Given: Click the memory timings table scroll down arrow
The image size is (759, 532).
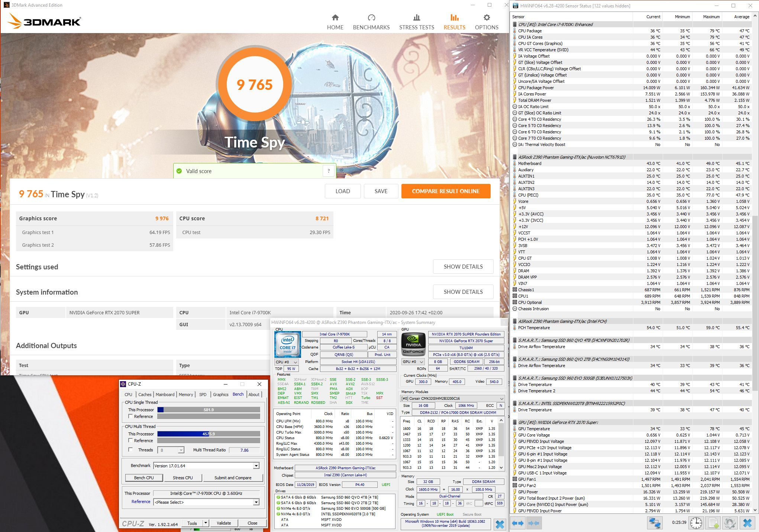Looking at the screenshot, I should (501, 468).
